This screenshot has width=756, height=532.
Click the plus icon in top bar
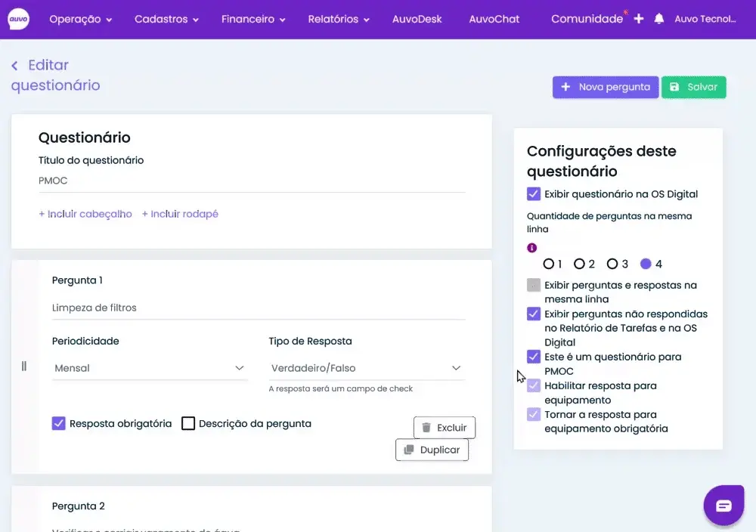[638, 19]
